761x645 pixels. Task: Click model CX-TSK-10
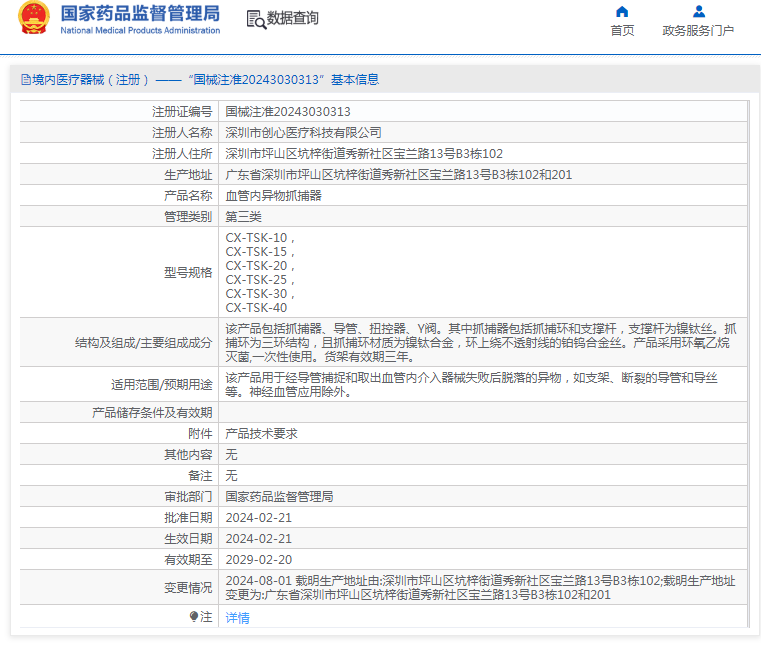coord(256,238)
